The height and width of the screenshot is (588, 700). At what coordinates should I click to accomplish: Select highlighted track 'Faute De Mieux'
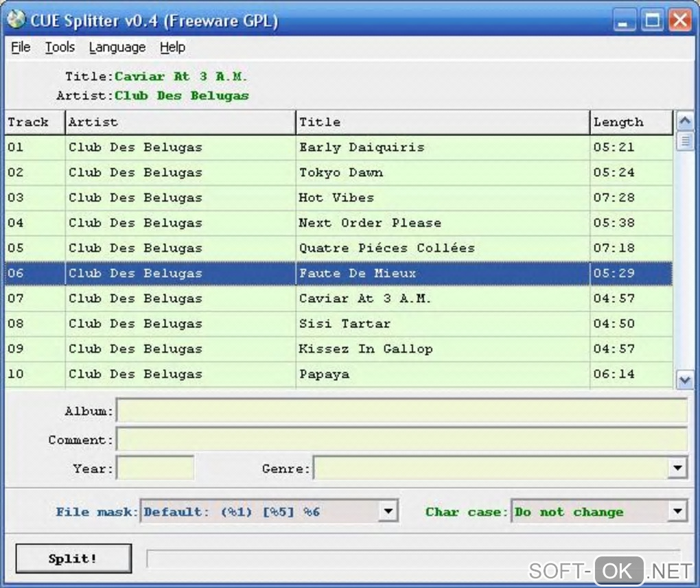tap(358, 273)
